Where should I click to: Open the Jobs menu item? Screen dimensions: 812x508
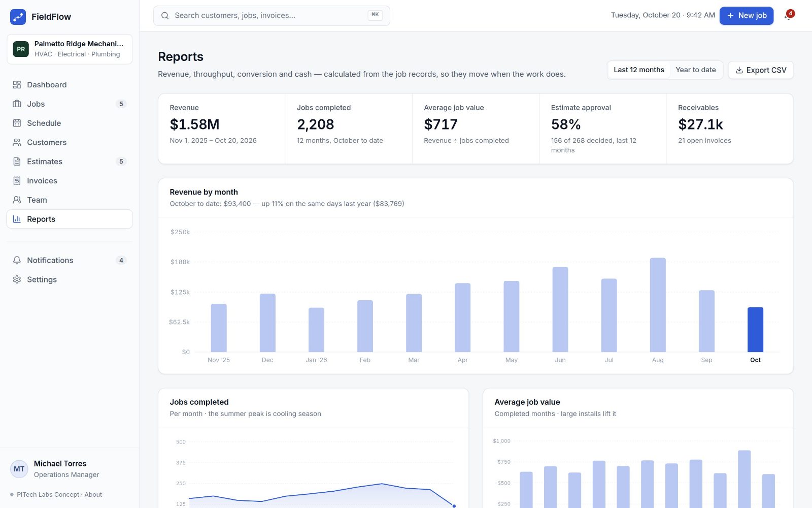click(x=70, y=104)
